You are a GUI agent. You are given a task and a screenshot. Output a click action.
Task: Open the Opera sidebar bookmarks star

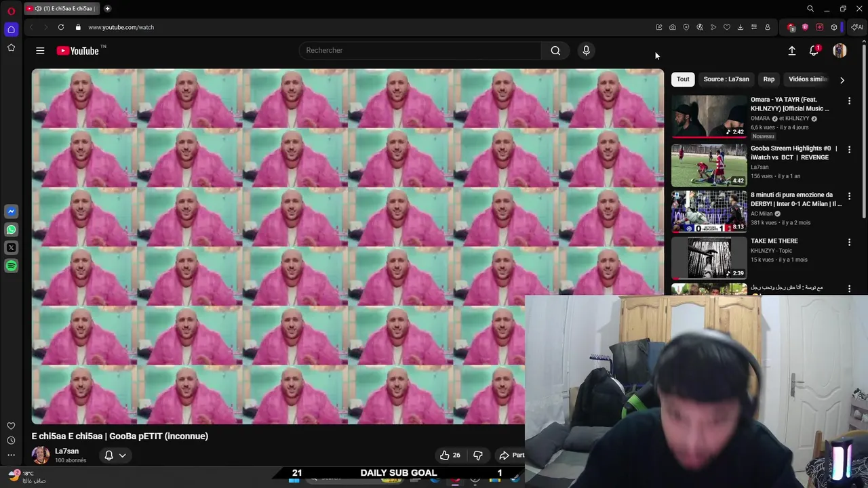coord(11,47)
